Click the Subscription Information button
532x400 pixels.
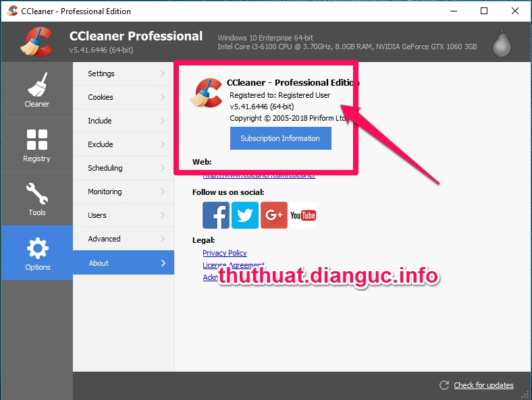tap(281, 138)
